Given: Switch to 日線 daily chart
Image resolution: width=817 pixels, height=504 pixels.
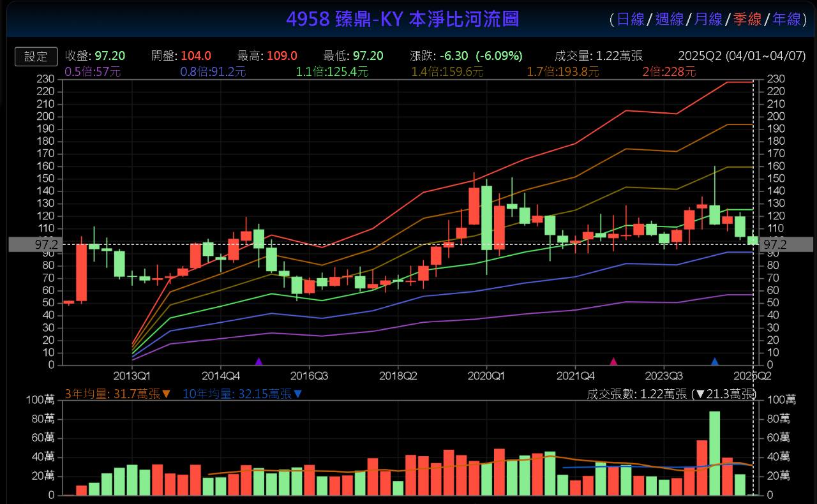Looking at the screenshot, I should (630, 19).
